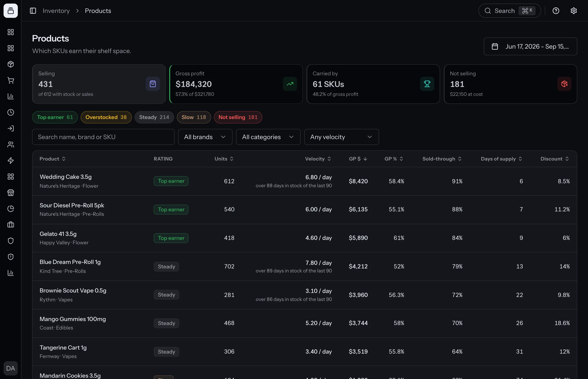Toggle the Overstocked 38 filter chip
588x379 pixels.
(106, 117)
